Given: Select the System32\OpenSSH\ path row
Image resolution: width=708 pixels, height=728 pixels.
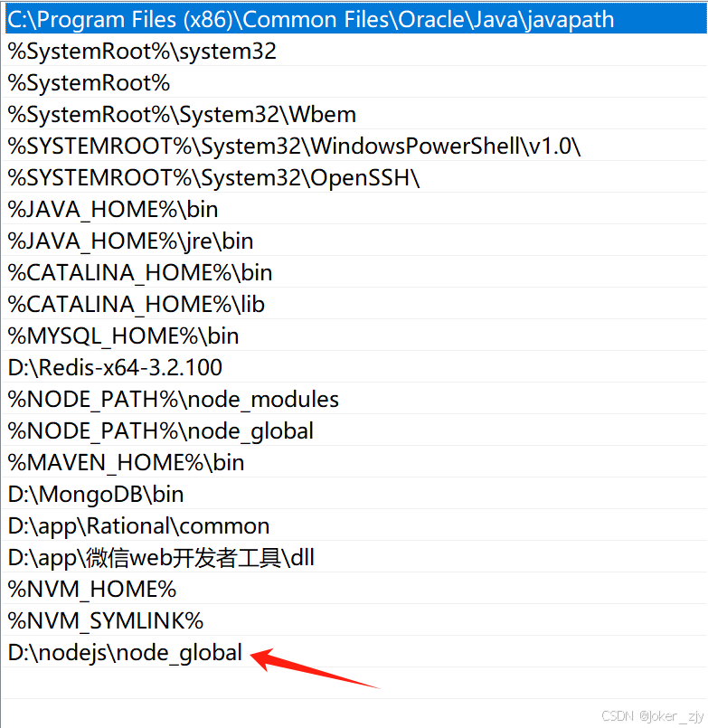Looking at the screenshot, I should coord(356,177).
